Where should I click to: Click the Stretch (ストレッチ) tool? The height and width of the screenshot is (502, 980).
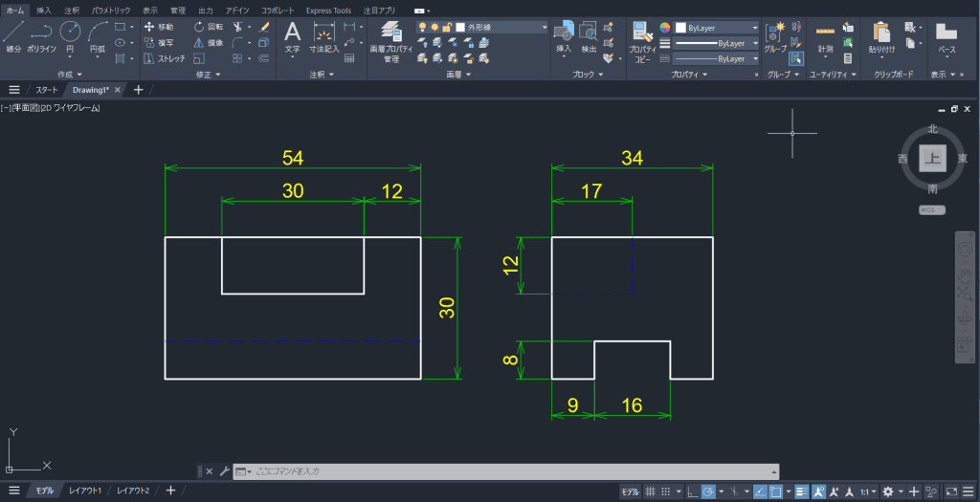(x=163, y=58)
